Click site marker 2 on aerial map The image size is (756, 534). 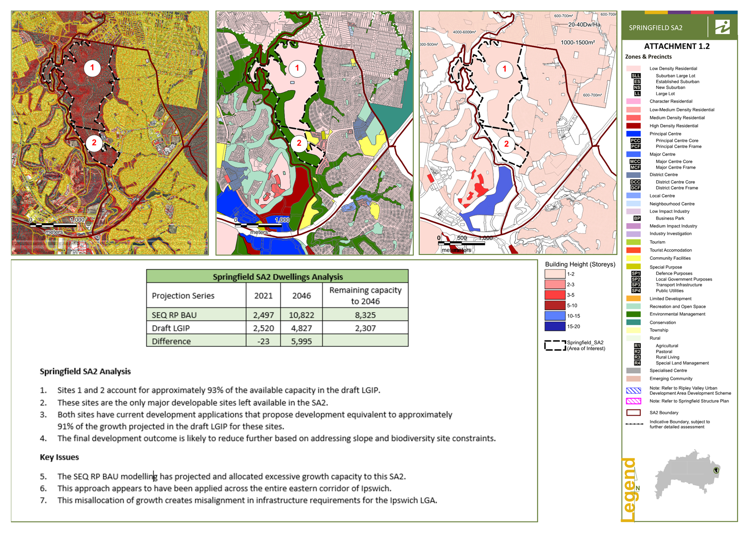(94, 143)
